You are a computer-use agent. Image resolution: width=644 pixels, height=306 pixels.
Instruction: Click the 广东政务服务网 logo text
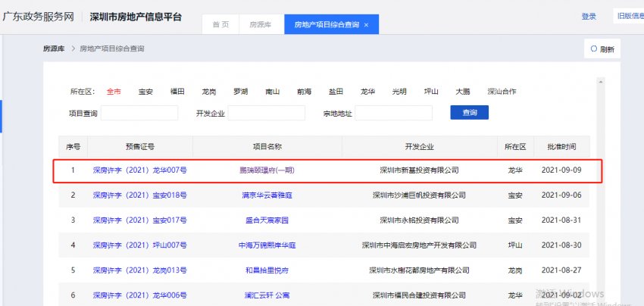38,17
